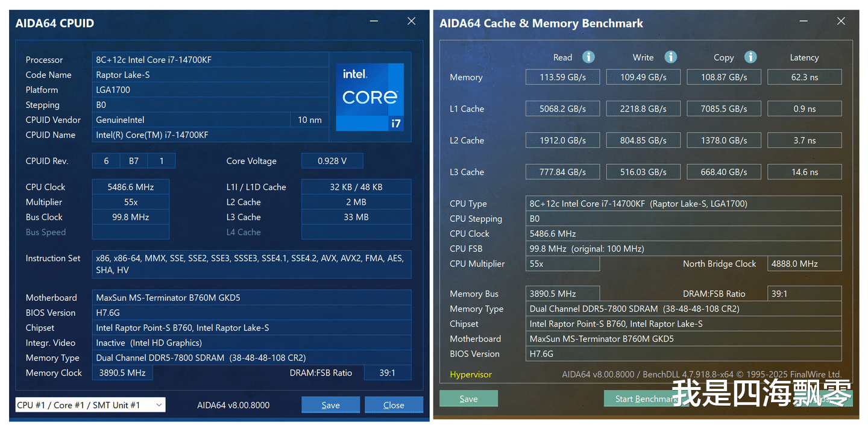Click the L3 Cache value 33 MB
Image resolution: width=868 pixels, height=428 pixels.
(x=356, y=217)
